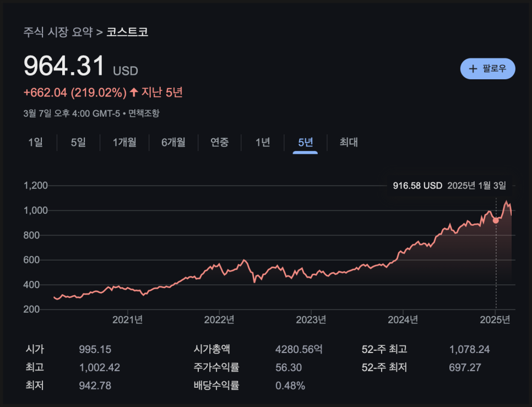532x407 pixels.
Task: Click the 배당수익률 dividend yield label
Action: 216,386
